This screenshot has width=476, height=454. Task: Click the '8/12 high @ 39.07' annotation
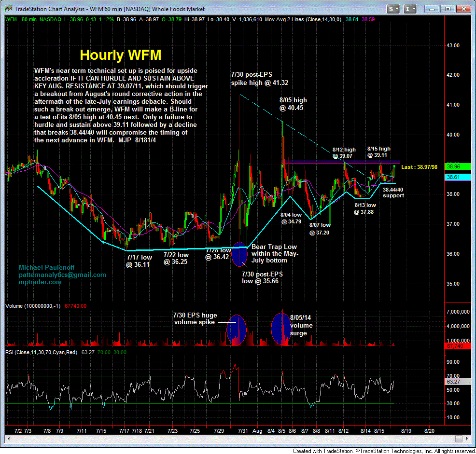coord(344,152)
